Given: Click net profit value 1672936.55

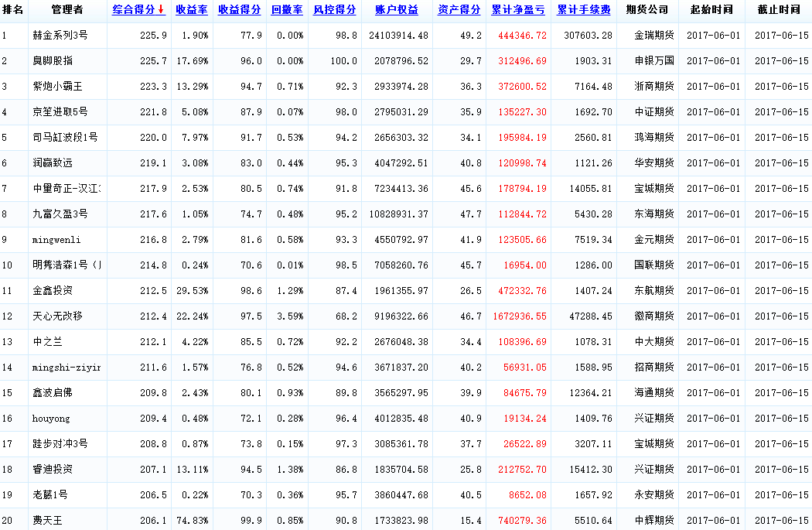Looking at the screenshot, I should 520,316.
